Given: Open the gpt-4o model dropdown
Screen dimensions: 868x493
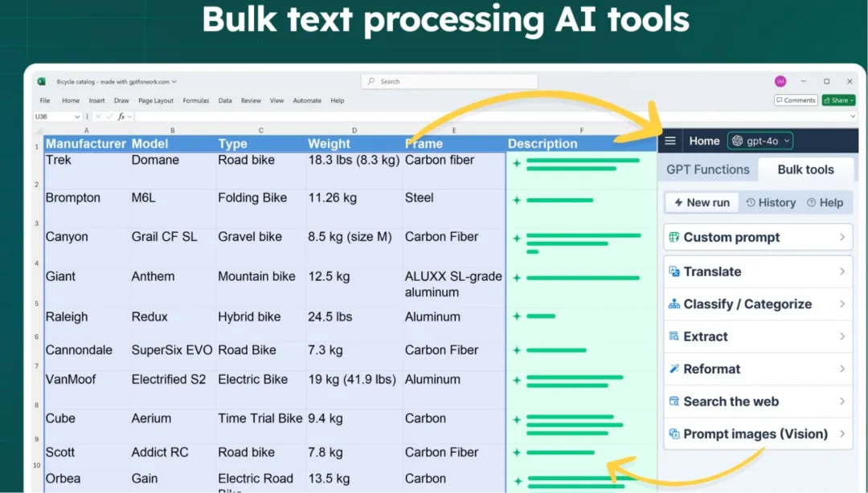Looking at the screenshot, I should coord(760,141).
